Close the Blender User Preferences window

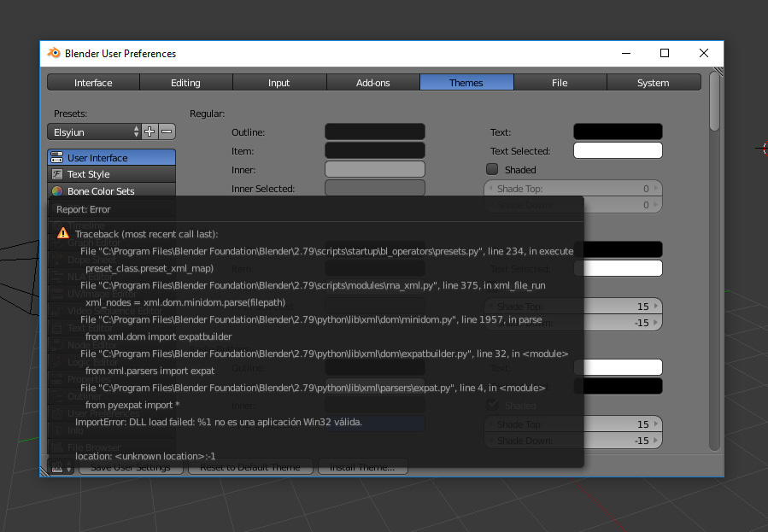tap(704, 53)
